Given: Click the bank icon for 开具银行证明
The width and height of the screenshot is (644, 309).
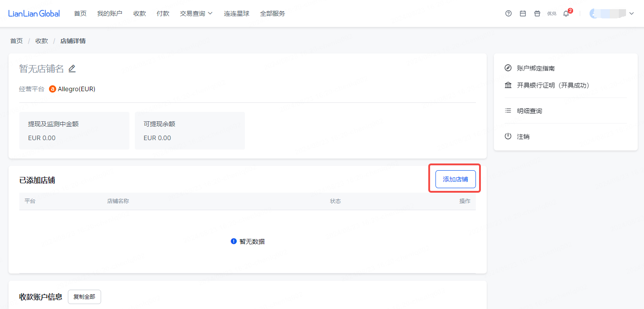Looking at the screenshot, I should point(508,85).
